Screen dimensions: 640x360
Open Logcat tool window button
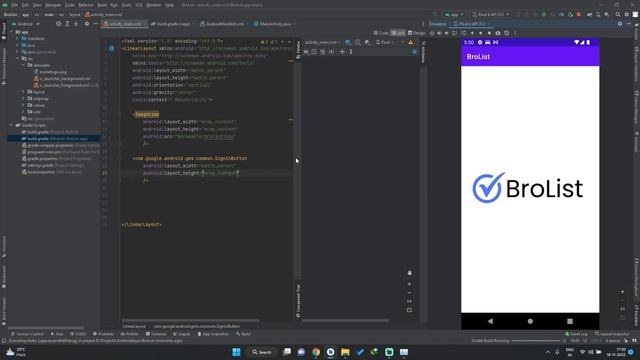click(182, 334)
